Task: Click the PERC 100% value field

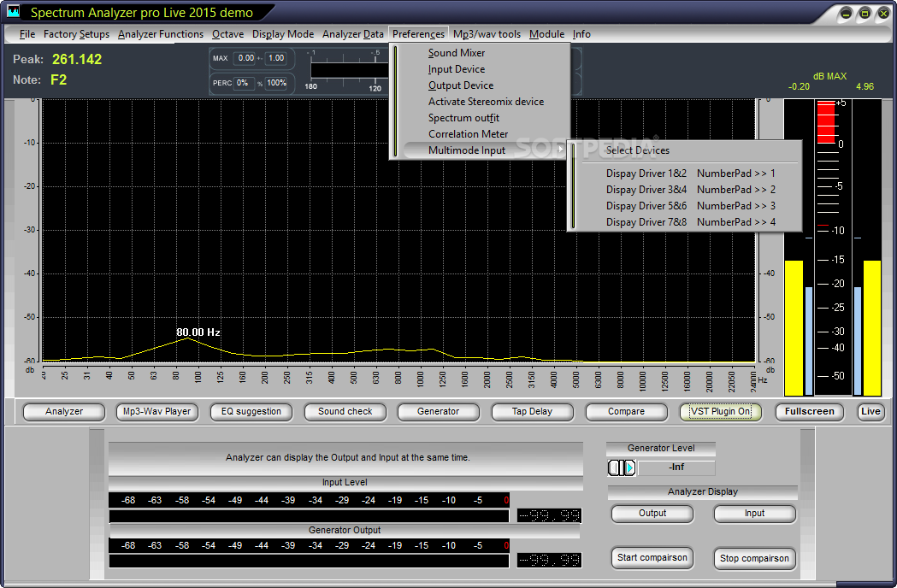Action: 276,83
